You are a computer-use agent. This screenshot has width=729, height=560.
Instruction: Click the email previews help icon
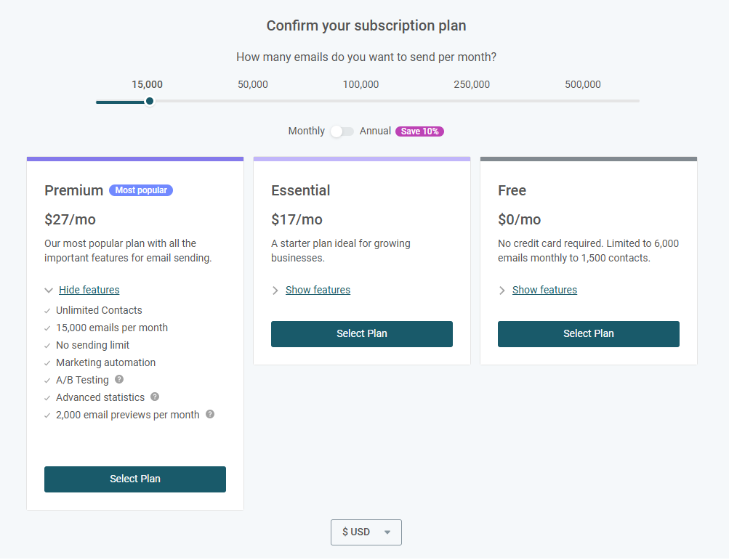point(210,414)
